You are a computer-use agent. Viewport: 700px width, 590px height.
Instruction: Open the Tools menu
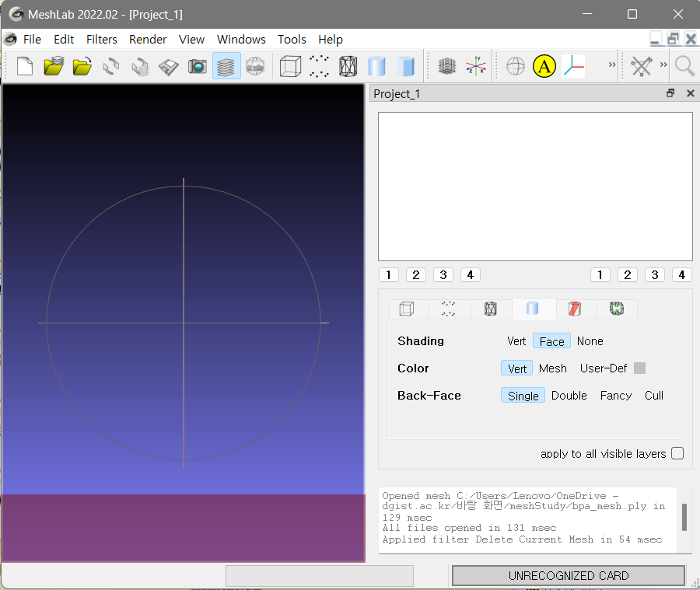click(x=292, y=40)
